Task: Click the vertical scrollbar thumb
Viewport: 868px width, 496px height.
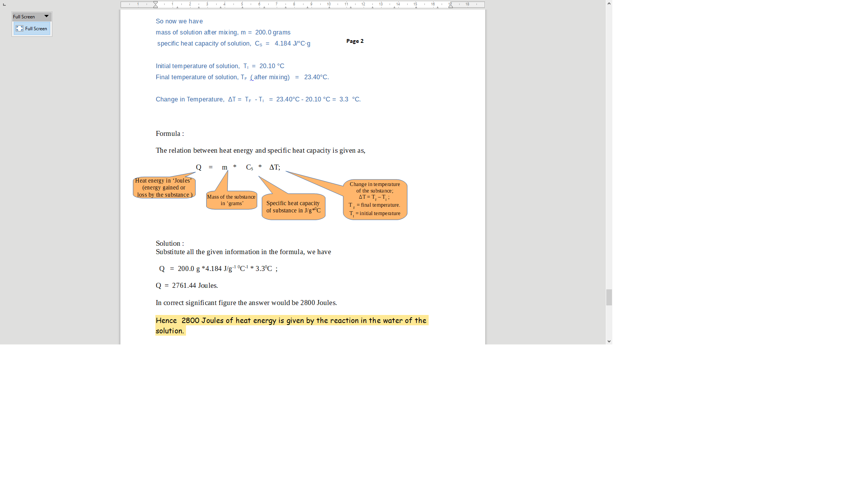Action: pyautogui.click(x=609, y=297)
